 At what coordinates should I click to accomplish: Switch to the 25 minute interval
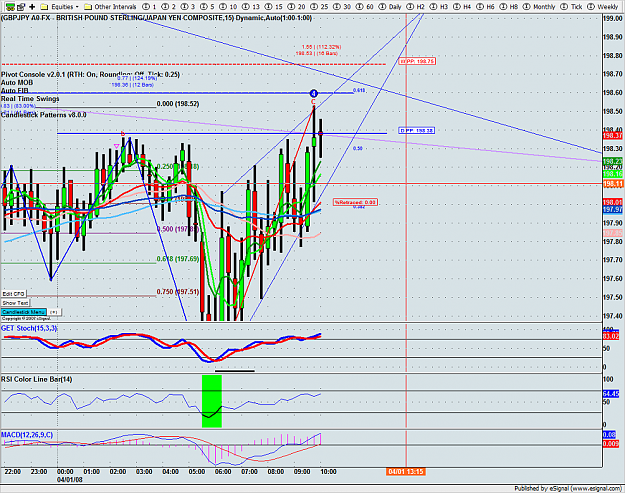[x=319, y=7]
